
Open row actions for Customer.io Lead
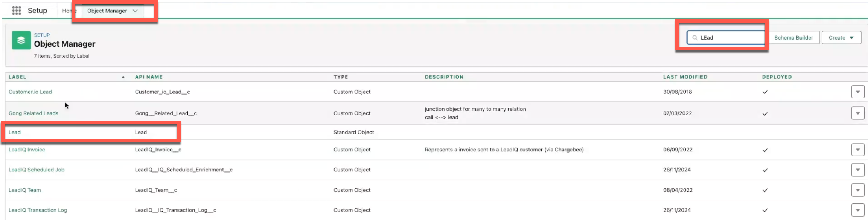click(857, 92)
